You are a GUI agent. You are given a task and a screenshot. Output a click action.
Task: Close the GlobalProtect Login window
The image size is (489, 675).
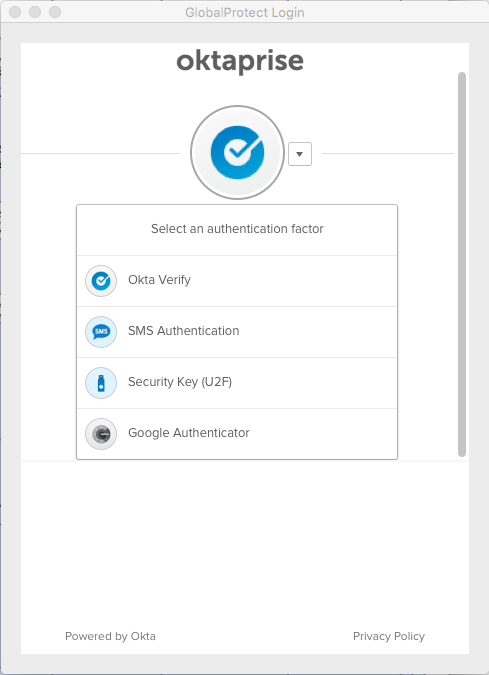[x=15, y=12]
